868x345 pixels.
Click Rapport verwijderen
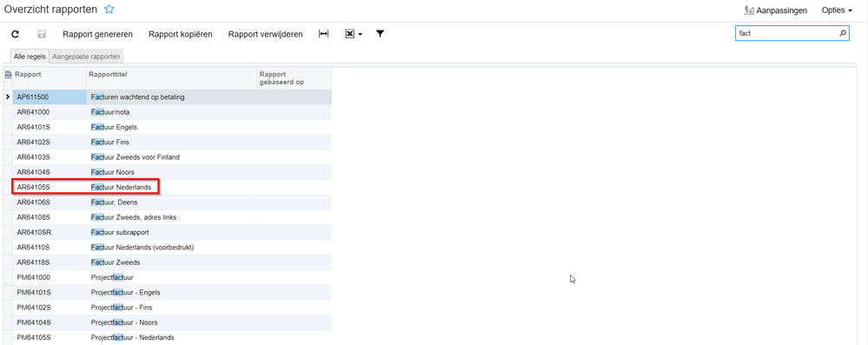pyautogui.click(x=265, y=35)
